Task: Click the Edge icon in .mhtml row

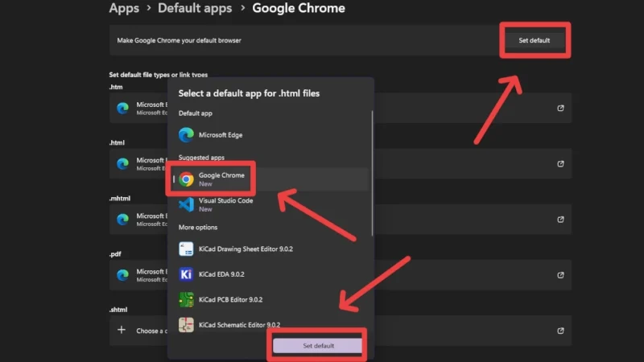Action: coord(122,219)
